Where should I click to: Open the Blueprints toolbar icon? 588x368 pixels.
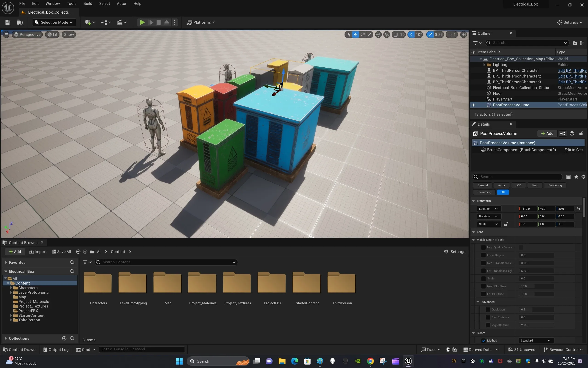coord(106,22)
